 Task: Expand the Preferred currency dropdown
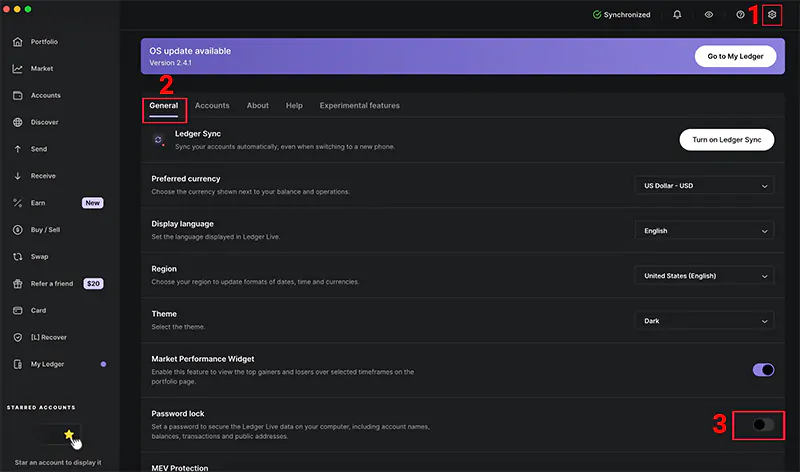click(x=704, y=186)
